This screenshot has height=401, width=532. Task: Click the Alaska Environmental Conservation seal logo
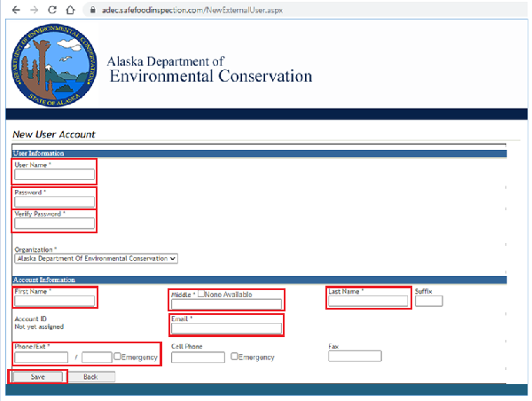[x=51, y=67]
